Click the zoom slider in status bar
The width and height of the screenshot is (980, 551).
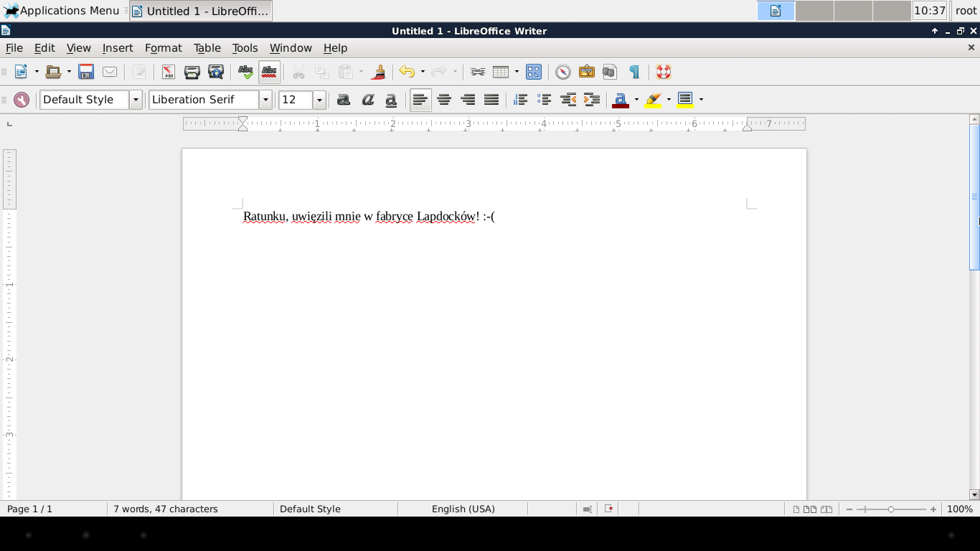click(890, 509)
